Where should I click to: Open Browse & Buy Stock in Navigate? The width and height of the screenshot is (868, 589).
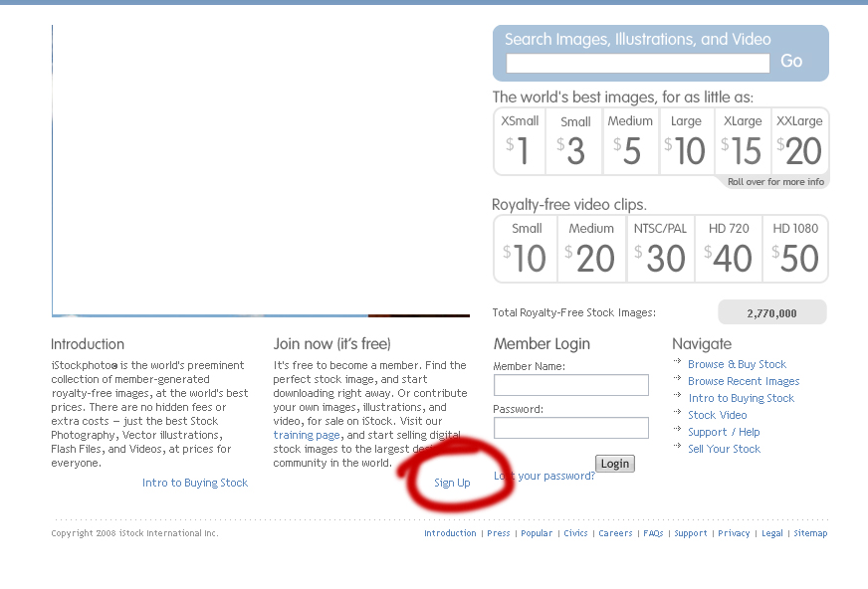(737, 364)
